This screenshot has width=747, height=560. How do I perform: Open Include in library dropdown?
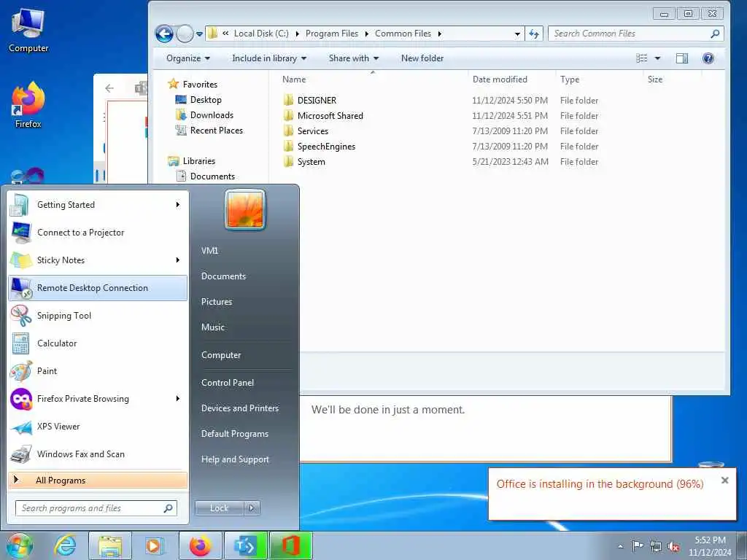coord(269,58)
